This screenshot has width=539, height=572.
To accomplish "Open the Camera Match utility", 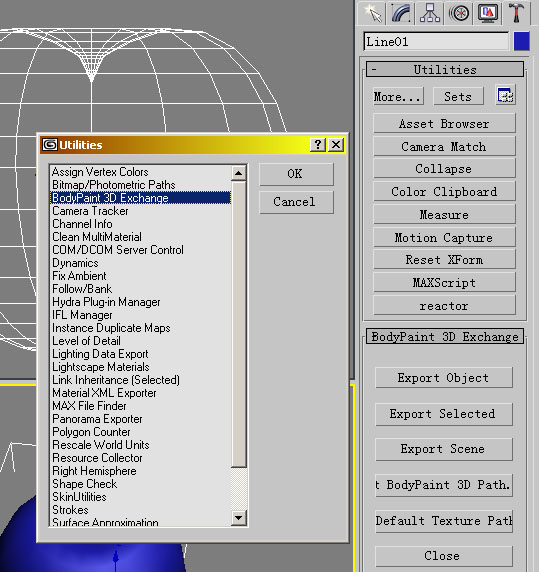I will [x=444, y=146].
